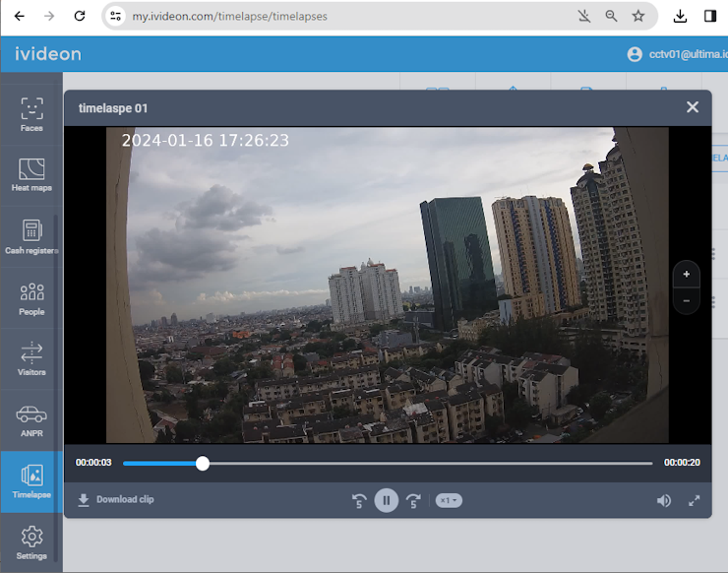Select the Timelapse sidebar item

31,481
